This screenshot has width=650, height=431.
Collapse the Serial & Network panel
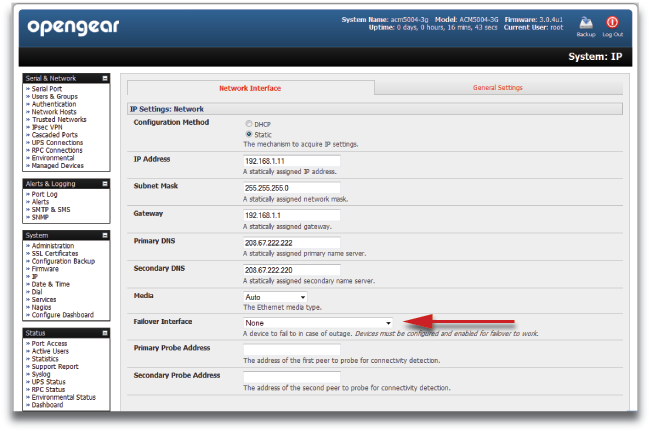[104, 78]
